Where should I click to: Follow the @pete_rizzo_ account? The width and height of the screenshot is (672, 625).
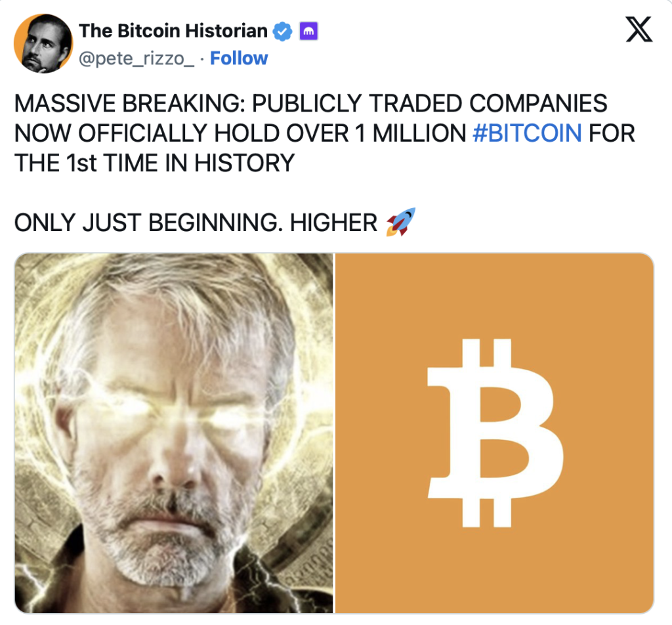239,58
